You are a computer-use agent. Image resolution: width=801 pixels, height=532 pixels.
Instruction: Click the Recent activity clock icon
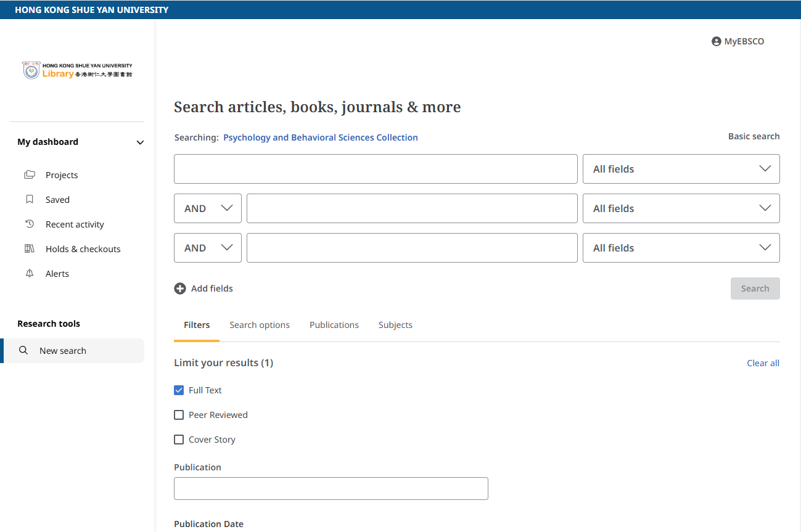point(30,224)
